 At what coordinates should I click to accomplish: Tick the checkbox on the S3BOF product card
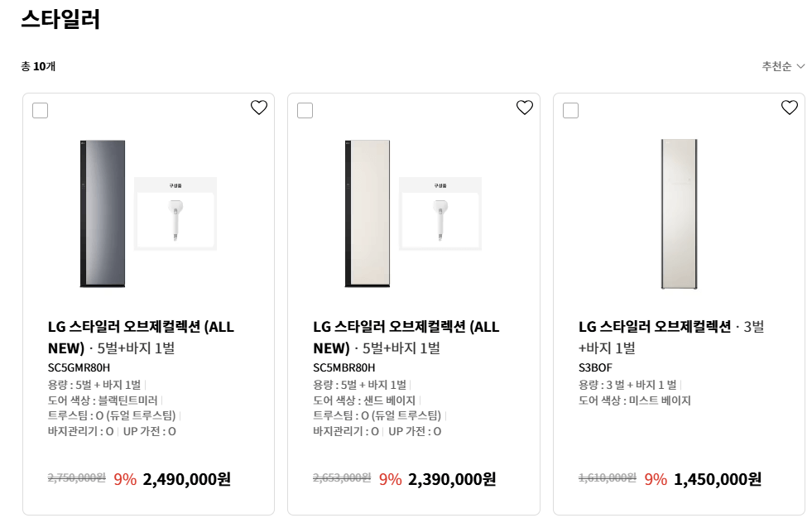570,110
